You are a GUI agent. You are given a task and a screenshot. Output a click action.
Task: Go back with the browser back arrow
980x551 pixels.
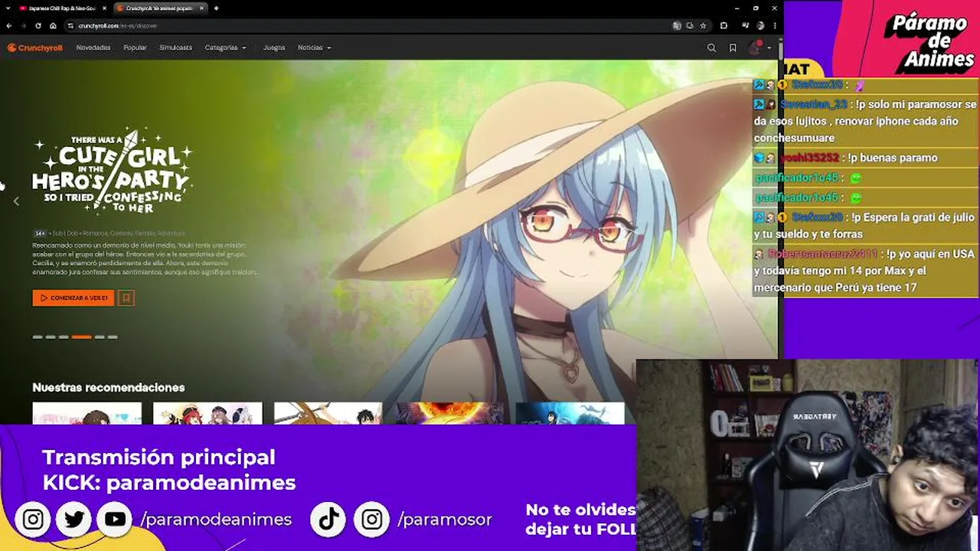[9, 25]
